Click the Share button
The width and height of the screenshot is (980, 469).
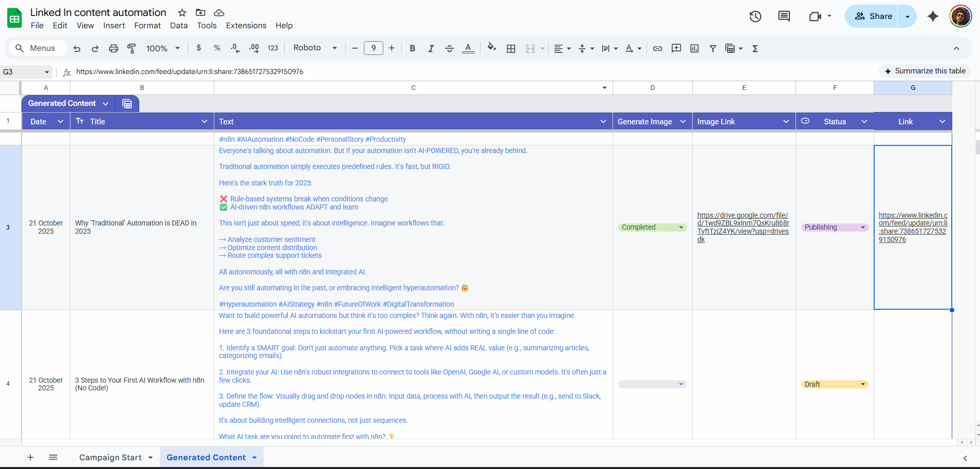tap(873, 16)
